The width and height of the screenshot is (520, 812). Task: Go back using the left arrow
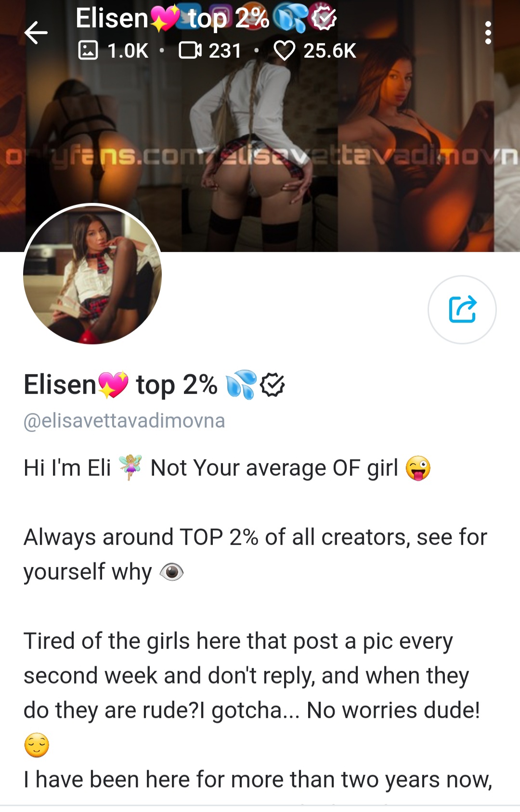pyautogui.click(x=36, y=33)
